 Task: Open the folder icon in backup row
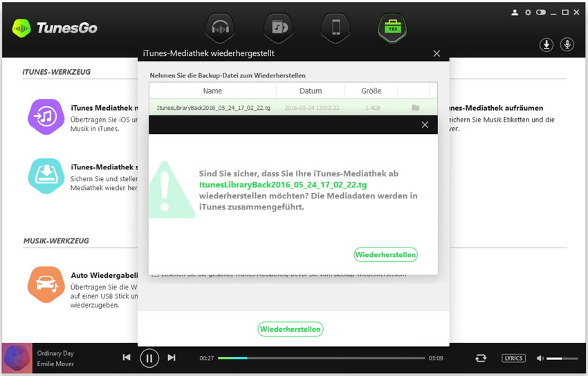415,108
